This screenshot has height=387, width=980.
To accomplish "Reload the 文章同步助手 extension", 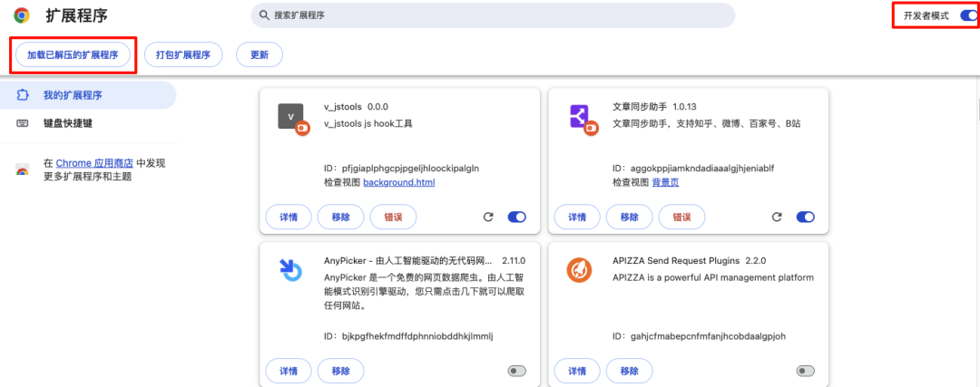I will tap(777, 217).
